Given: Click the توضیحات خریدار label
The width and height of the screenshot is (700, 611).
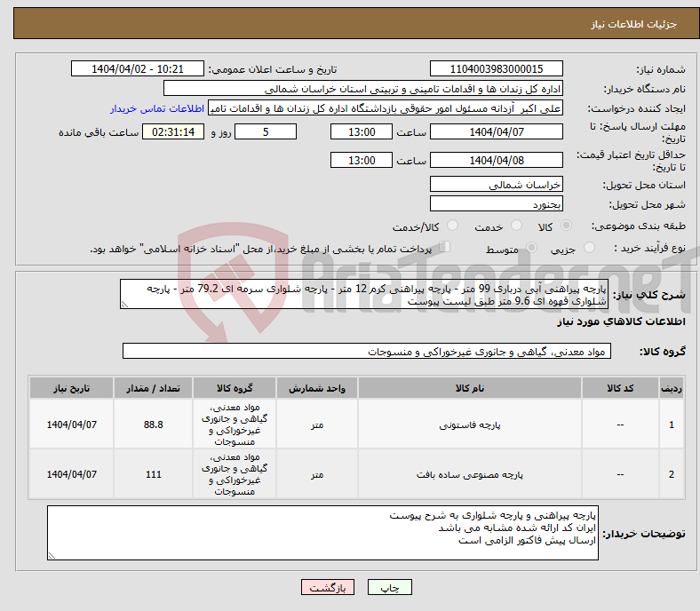Looking at the screenshot, I should (644, 534).
